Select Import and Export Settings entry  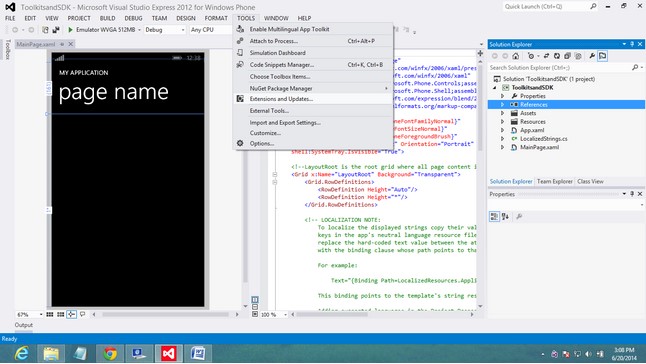[x=313, y=122]
